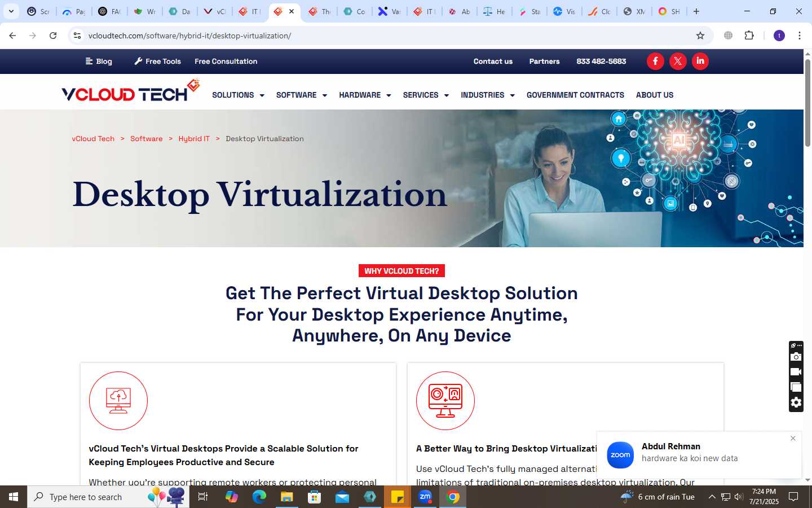Click the cloud desktop icon in first card
Screen dimensions: 812x508
point(118,401)
